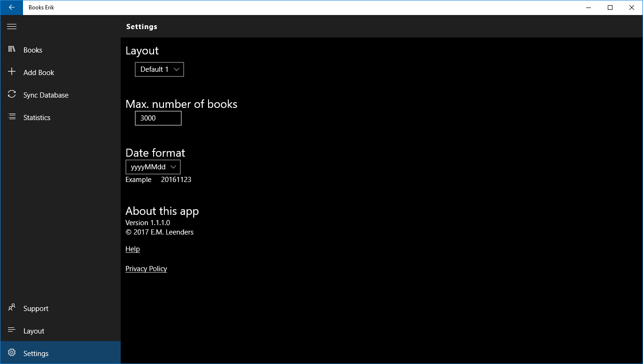Click the Add Book plus icon

[12, 72]
